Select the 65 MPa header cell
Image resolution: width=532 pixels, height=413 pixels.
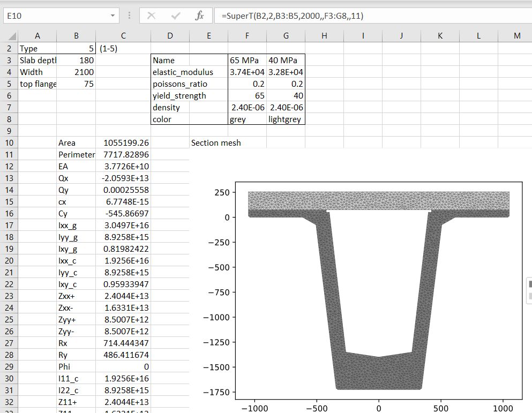coord(247,60)
